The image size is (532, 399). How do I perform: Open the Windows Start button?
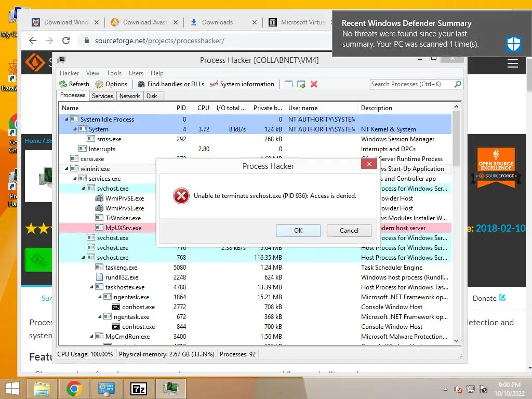pos(12,388)
